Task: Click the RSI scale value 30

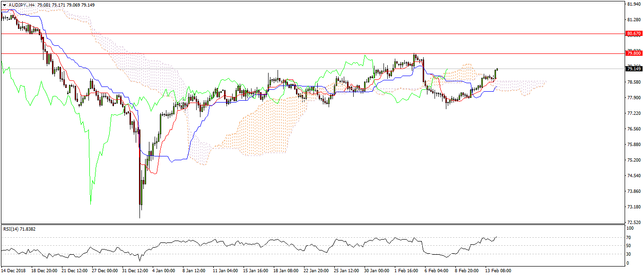Action: [x=628, y=254]
